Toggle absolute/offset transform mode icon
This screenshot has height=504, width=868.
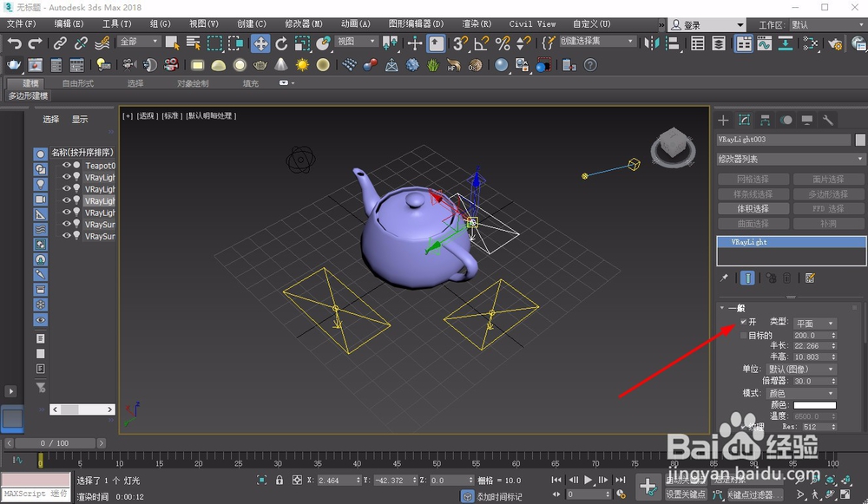297,481
